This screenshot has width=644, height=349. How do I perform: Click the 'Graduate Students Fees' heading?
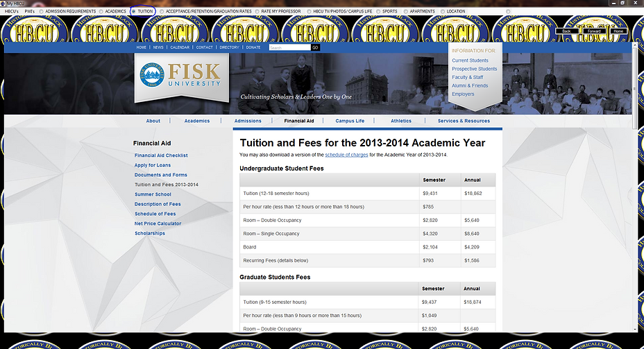point(275,278)
